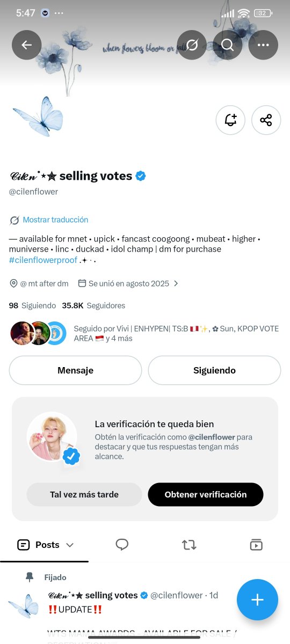Open the butterfly profile picture
The image size is (290, 644).
(38, 116)
